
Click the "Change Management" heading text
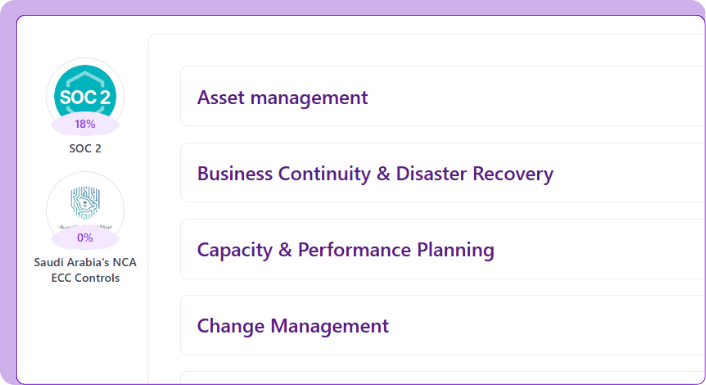point(293,326)
